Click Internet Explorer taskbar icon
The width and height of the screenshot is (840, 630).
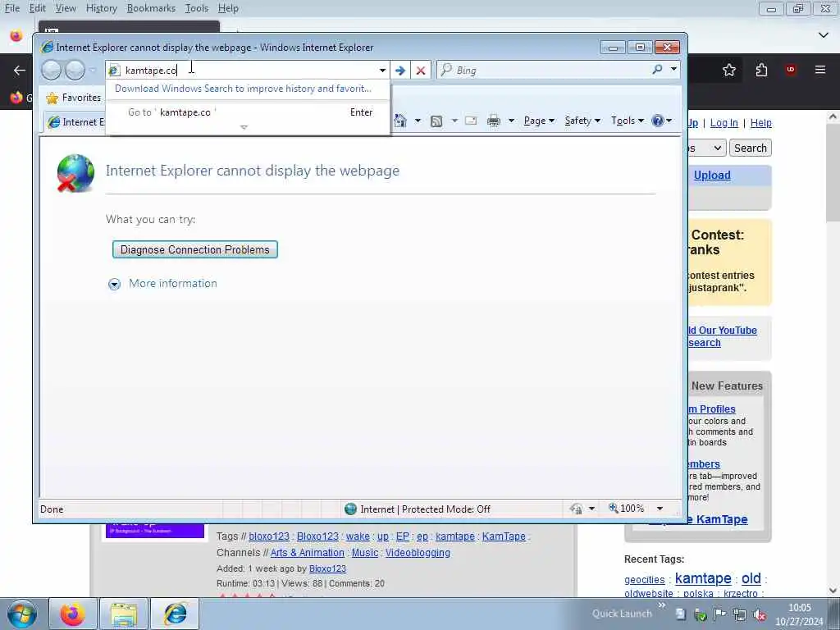click(175, 614)
